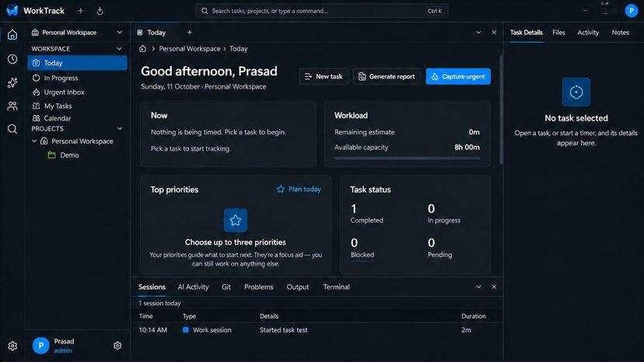Click the Urgent Inbox flame icon
The image size is (644, 362).
click(x=36, y=92)
